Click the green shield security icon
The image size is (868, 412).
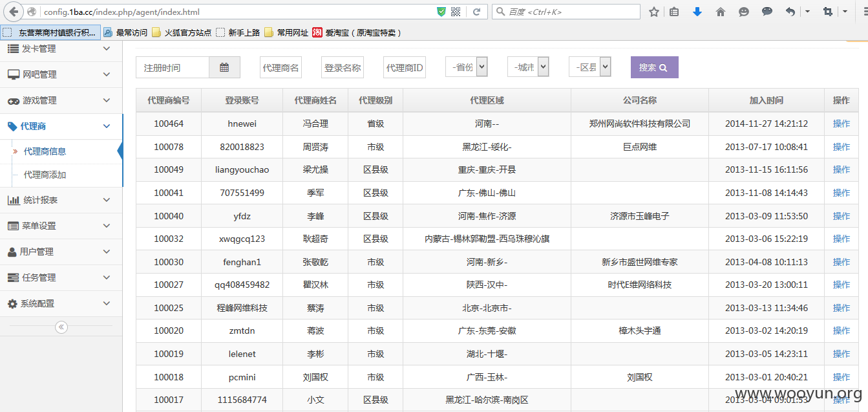coord(441,12)
